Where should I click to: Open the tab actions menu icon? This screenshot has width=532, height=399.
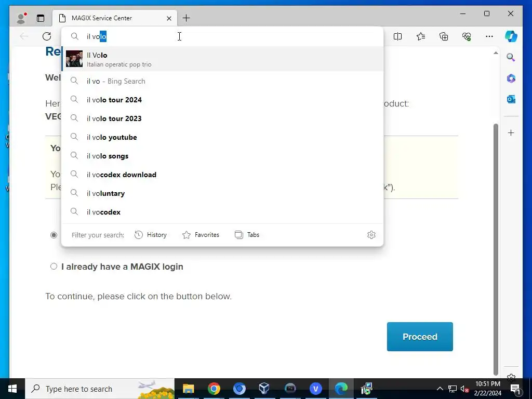(41, 18)
